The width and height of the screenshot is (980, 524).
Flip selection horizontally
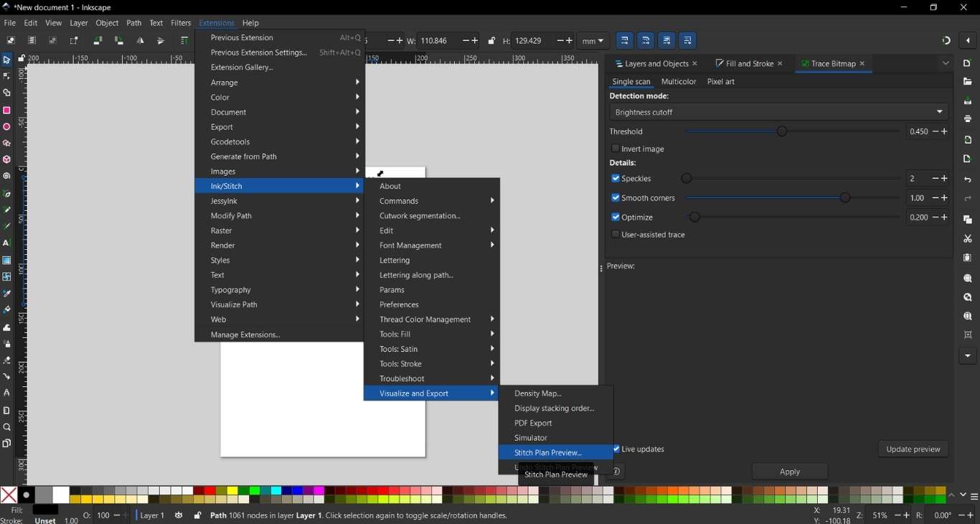point(141,41)
